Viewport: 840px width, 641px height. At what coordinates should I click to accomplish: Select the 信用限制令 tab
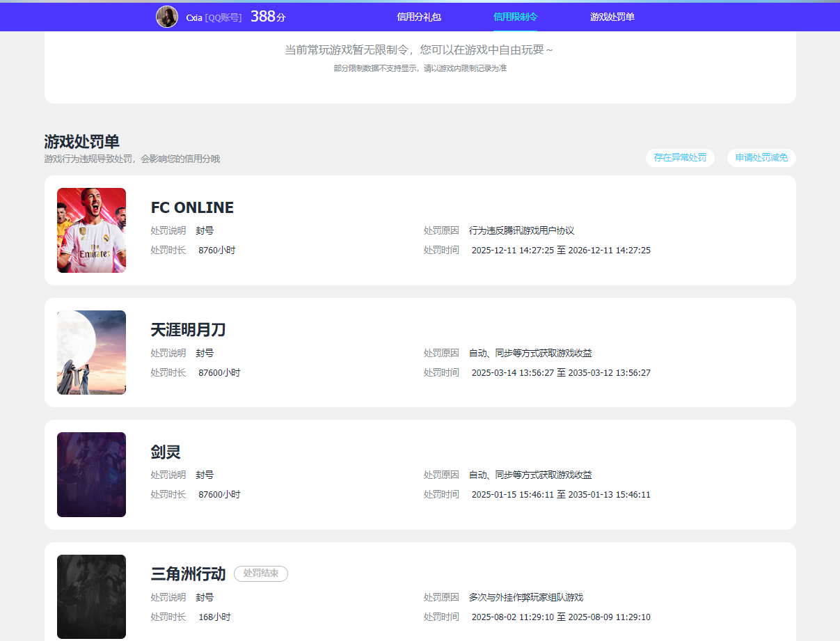pyautogui.click(x=516, y=17)
